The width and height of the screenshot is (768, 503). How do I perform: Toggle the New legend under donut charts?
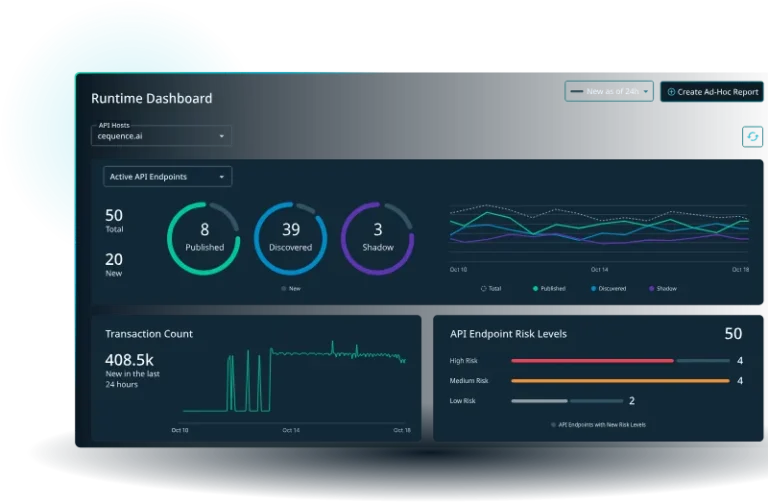click(291, 288)
